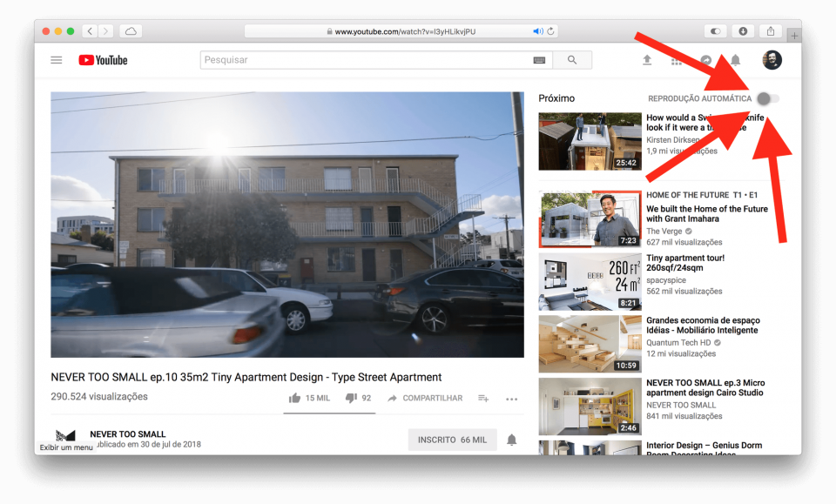This screenshot has width=836, height=504.
Task: Click the COMPARTILHAR share button
Action: [x=424, y=398]
